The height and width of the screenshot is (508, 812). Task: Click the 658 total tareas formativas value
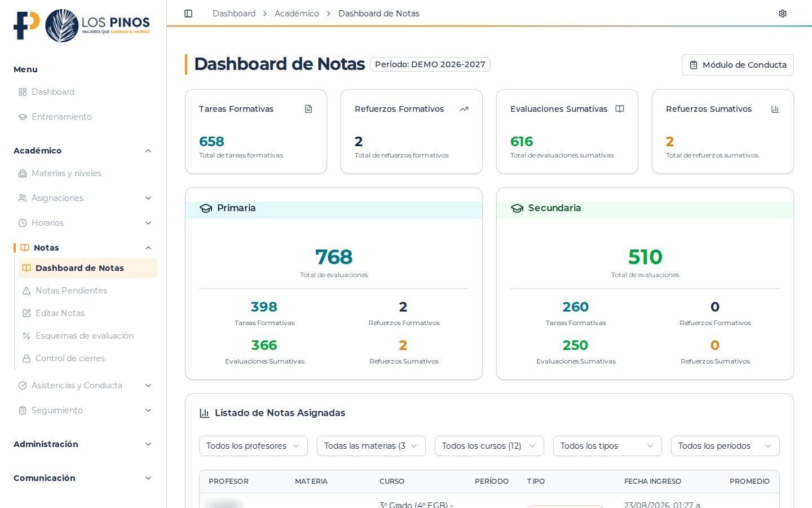click(x=211, y=142)
